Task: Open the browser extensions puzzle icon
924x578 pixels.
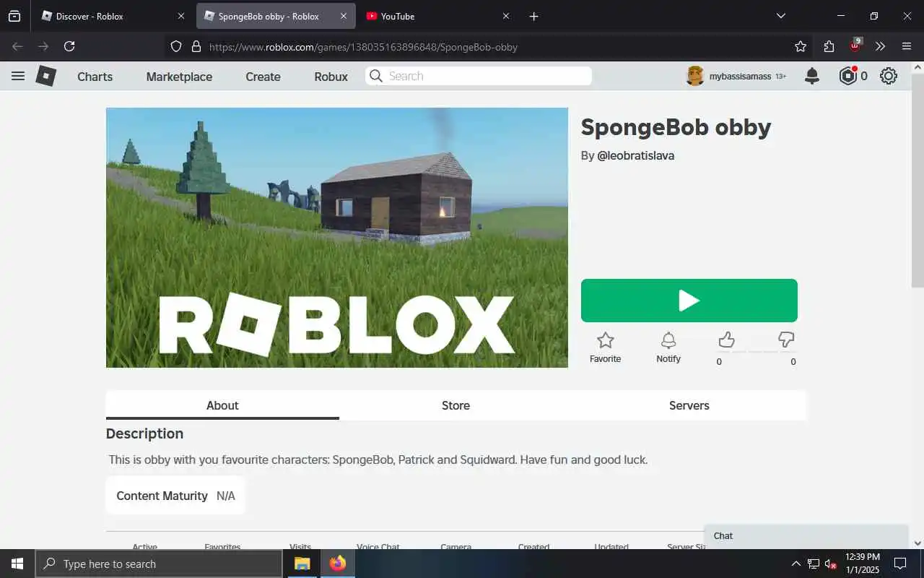Action: pos(829,46)
